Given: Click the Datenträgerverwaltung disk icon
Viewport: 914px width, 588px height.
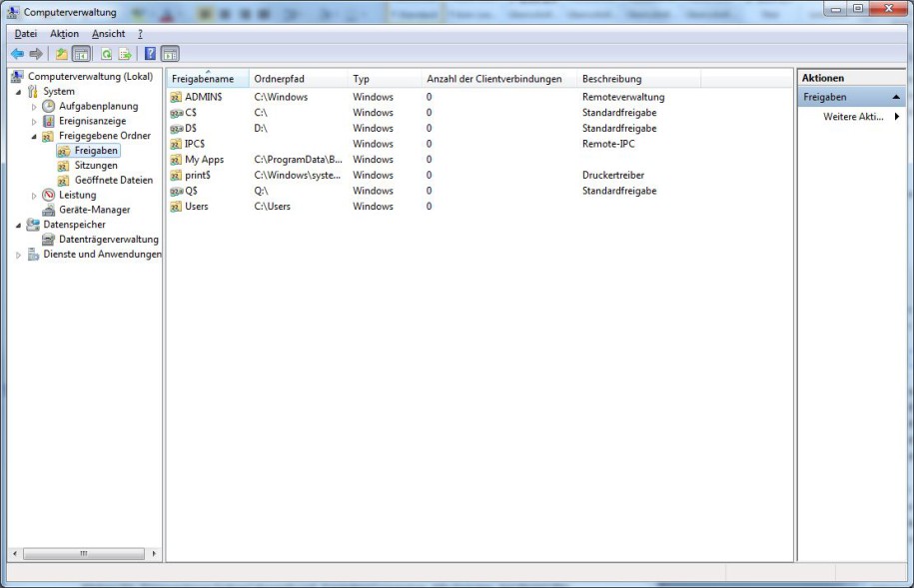Looking at the screenshot, I should pos(49,240).
